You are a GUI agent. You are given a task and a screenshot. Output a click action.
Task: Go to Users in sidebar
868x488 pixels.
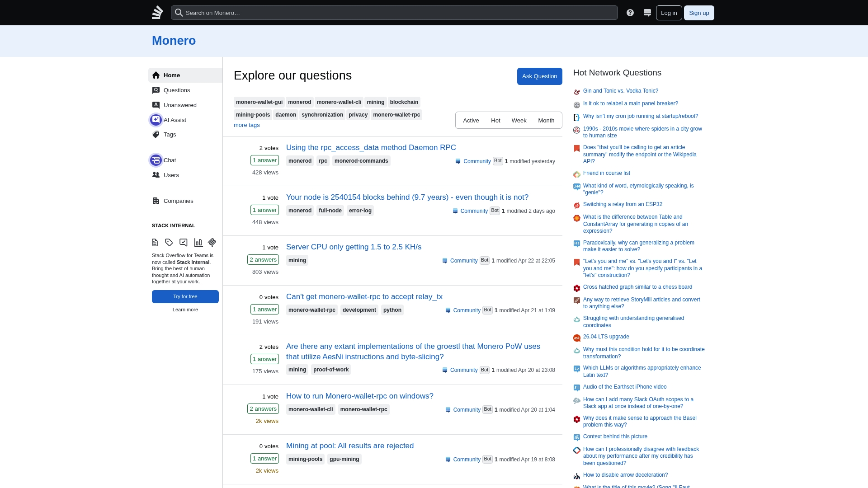click(171, 175)
